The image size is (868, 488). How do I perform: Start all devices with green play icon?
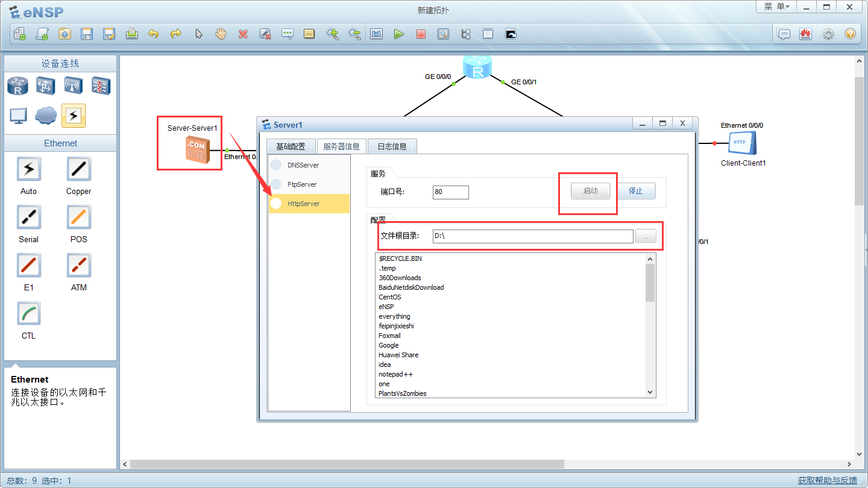(x=398, y=34)
